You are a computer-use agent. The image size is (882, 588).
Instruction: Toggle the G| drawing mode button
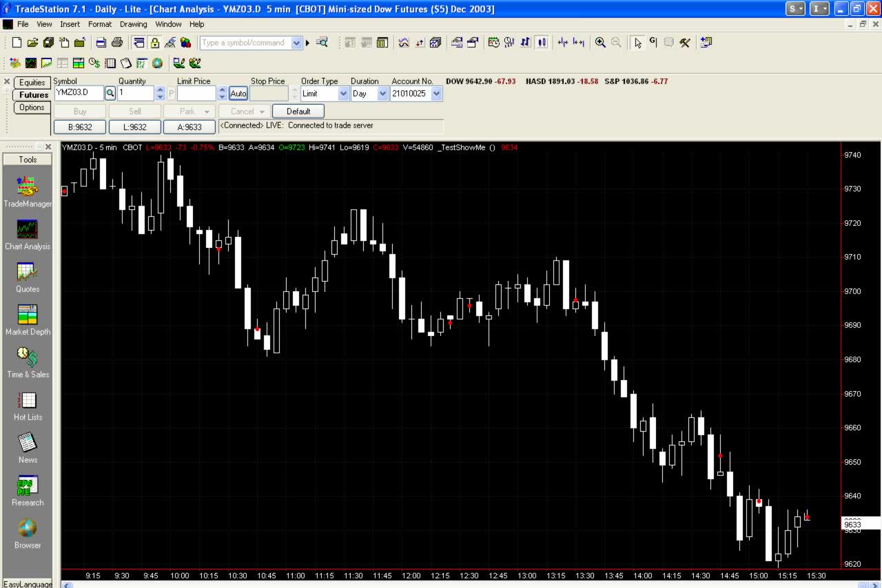tap(653, 43)
